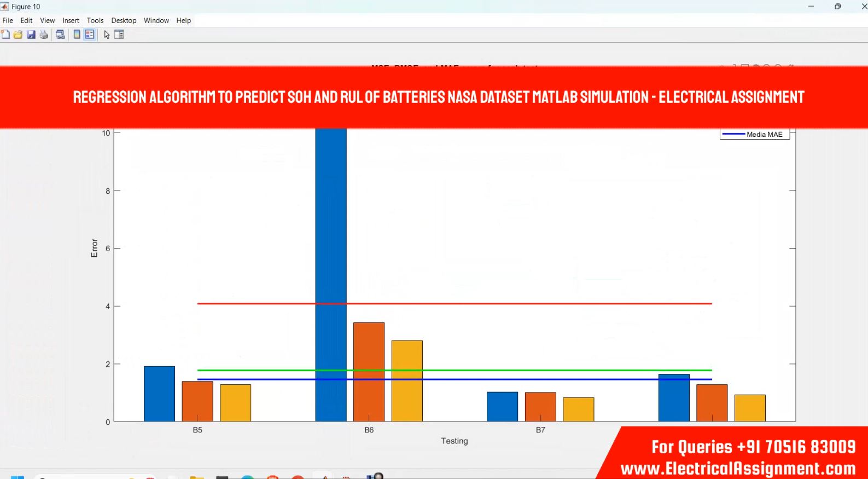Click the Link Plot toolbar icon
This screenshot has width=868, height=479.
pos(60,34)
